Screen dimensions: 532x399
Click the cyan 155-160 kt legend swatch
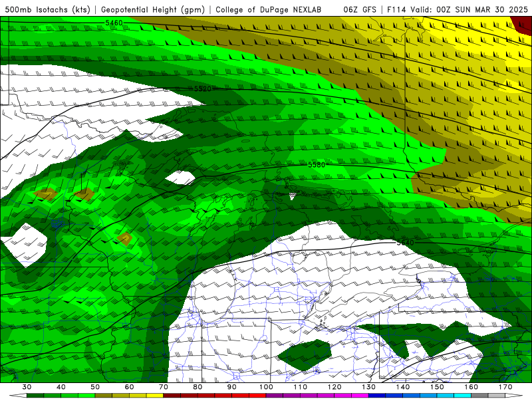[x=462, y=396]
